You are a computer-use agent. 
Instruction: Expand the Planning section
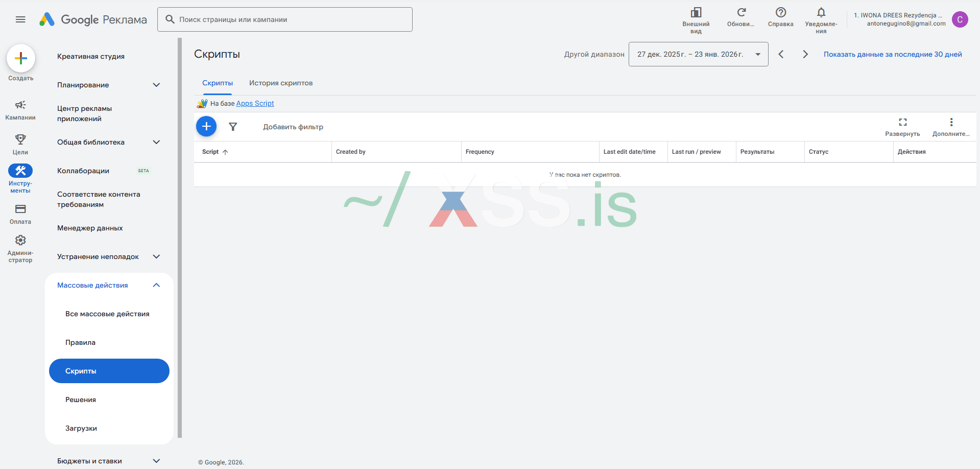[156, 85]
